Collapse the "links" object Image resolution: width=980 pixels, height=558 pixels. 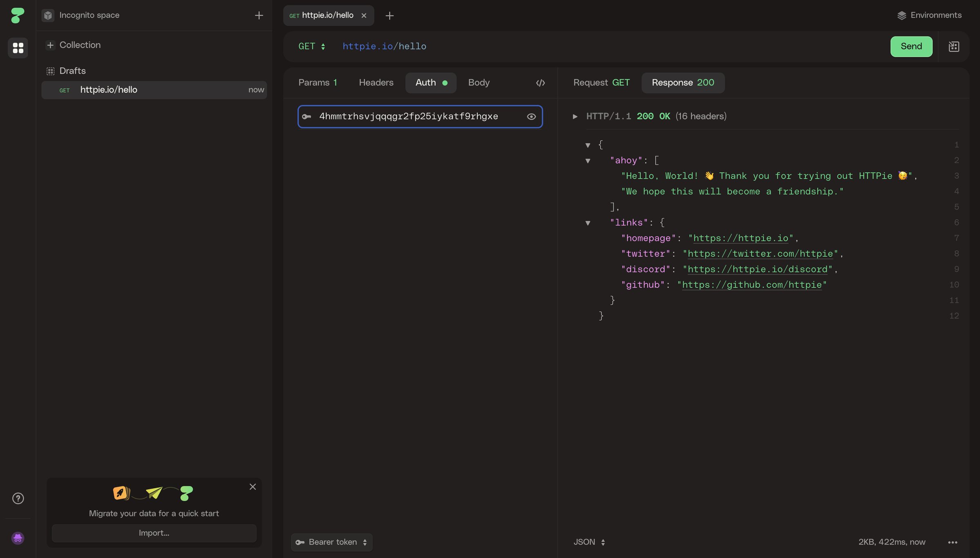click(588, 223)
